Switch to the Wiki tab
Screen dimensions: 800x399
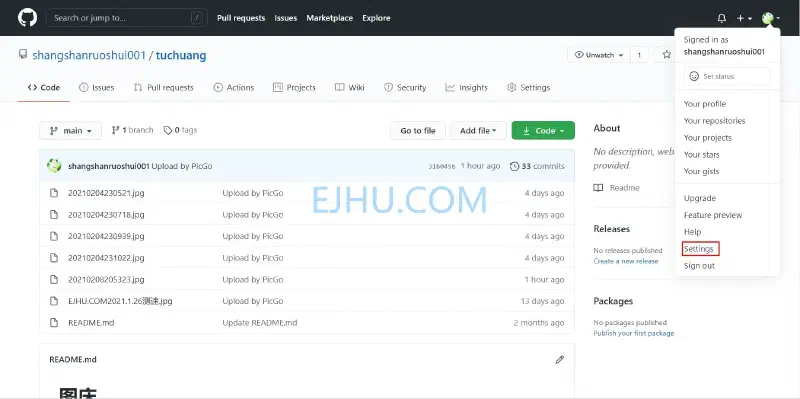click(x=349, y=88)
